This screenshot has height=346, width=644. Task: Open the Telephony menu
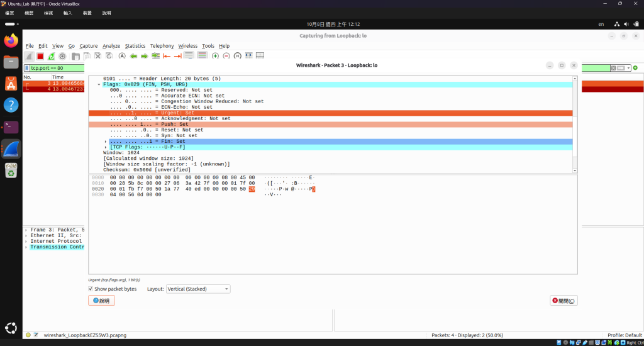tap(162, 46)
